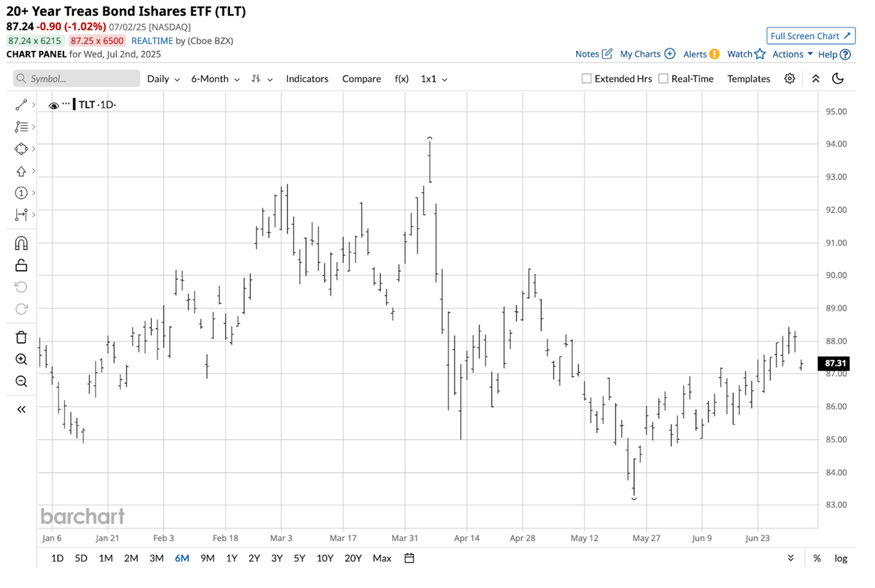Select the 5Y time range
Viewport: 875px width, 588px height.
299,558
